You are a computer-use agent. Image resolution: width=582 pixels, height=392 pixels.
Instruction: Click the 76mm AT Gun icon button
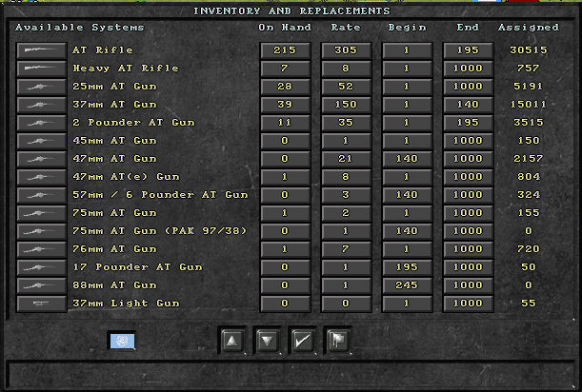(x=42, y=249)
